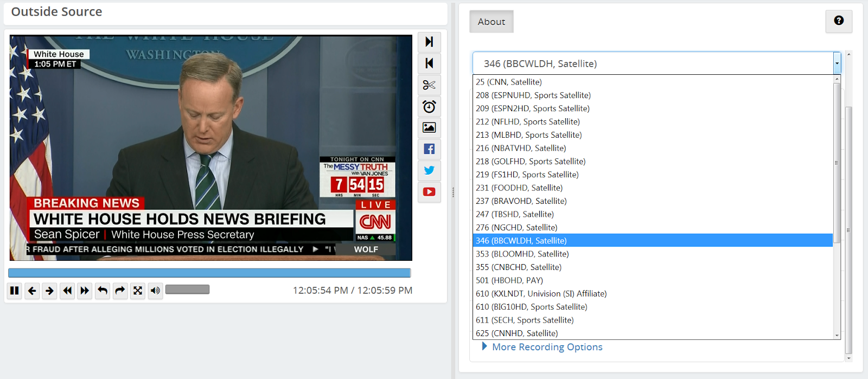Select 219 (FS1HD, Sports Satellite)
This screenshot has width=868, height=379.
(653, 175)
